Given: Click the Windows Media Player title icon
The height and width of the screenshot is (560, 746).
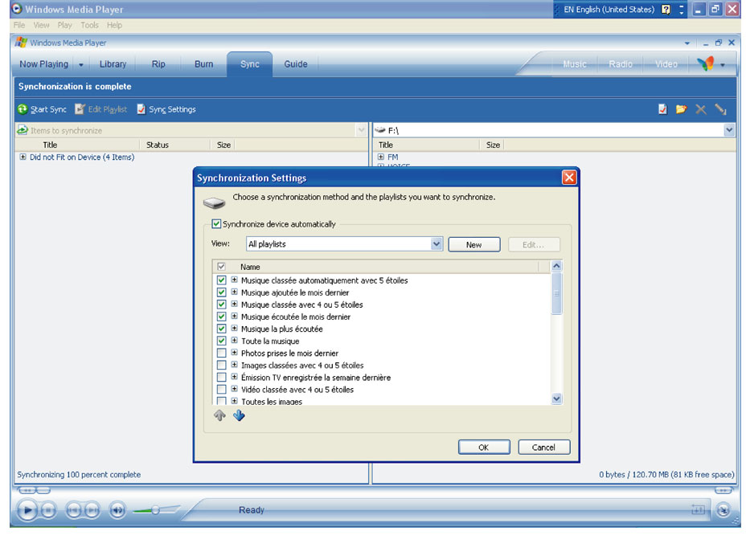Looking at the screenshot, I should (x=17, y=9).
